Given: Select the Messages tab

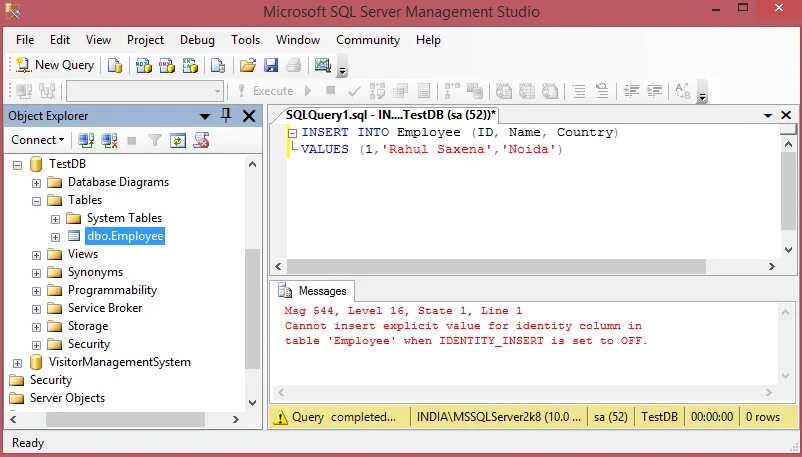Looking at the screenshot, I should click(313, 291).
